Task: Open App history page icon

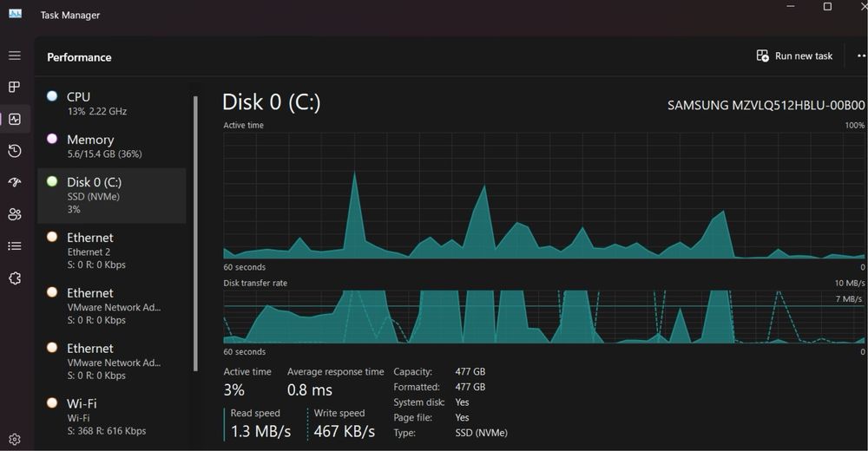Action: 15,151
